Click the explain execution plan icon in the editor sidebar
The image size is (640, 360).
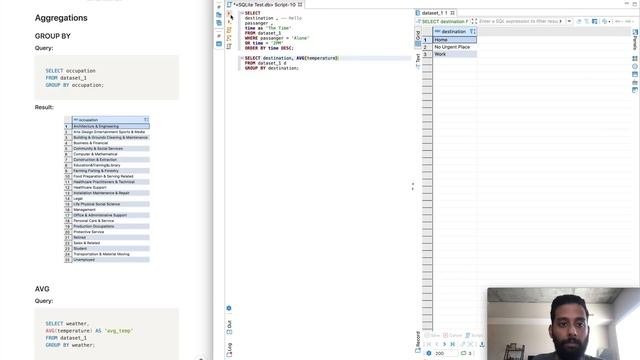229,47
